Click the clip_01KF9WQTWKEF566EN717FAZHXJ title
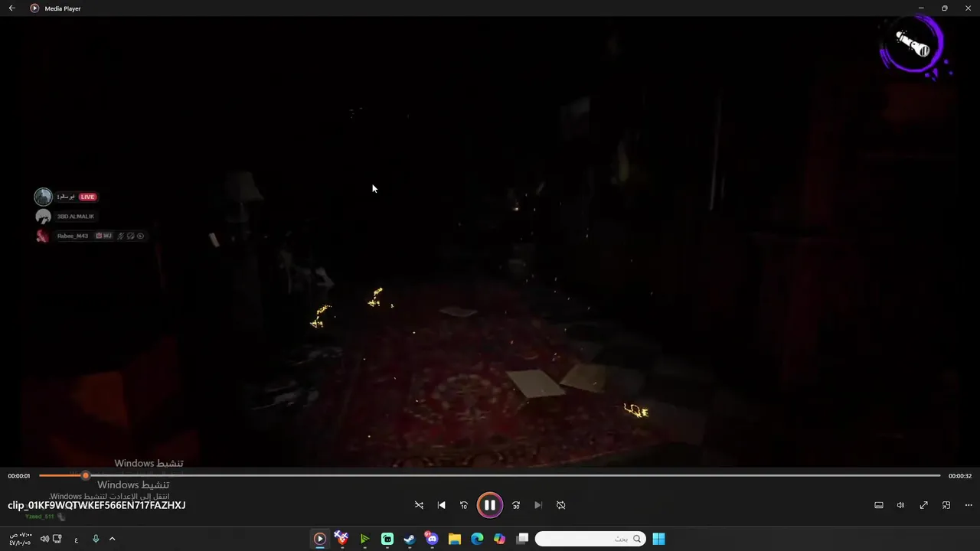The width and height of the screenshot is (980, 551). (96, 505)
